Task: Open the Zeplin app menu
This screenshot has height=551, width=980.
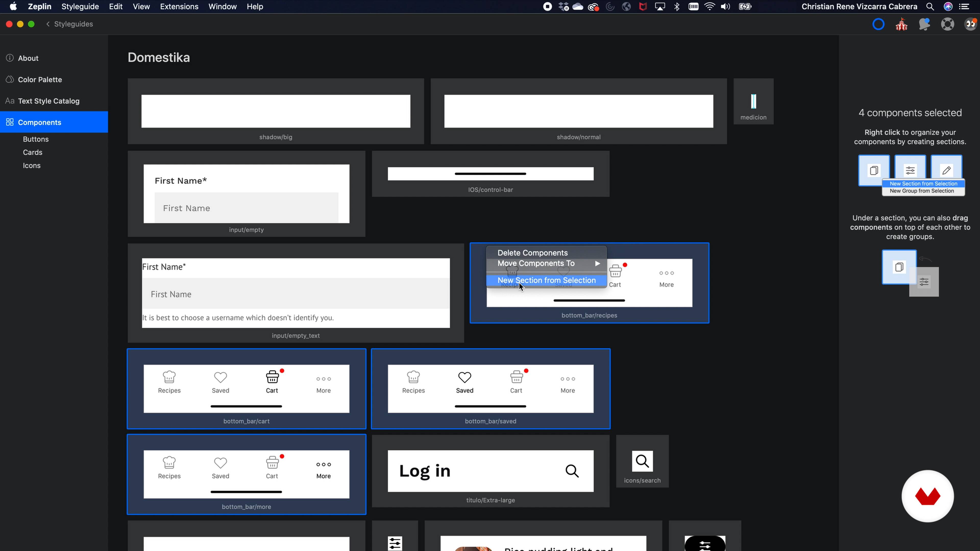Action: click(x=40, y=6)
